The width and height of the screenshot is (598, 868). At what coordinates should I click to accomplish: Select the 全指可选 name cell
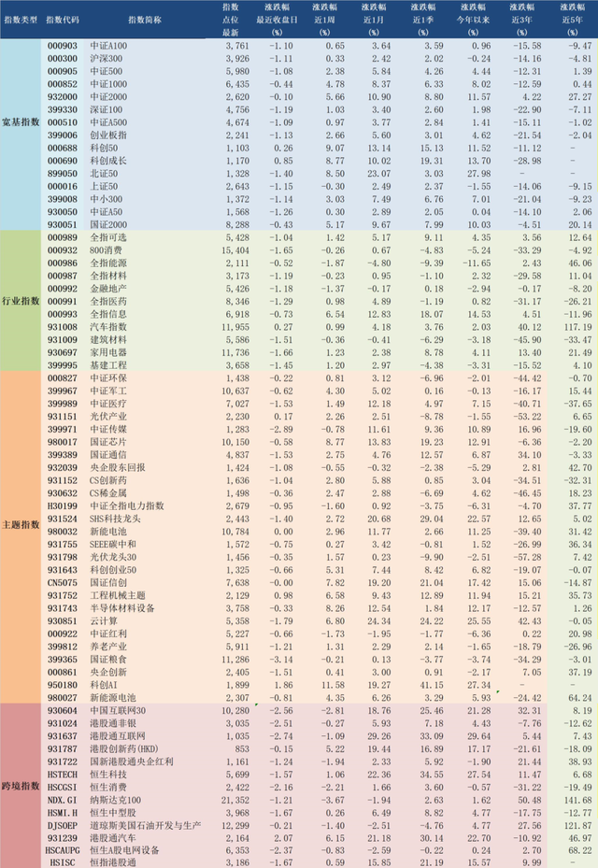(x=108, y=237)
